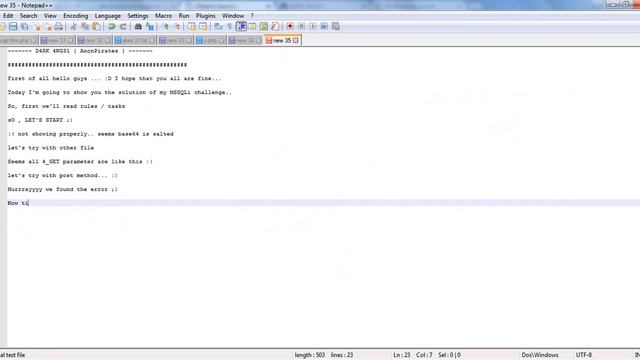Click the Save file toolbar icon

(x=13, y=27)
